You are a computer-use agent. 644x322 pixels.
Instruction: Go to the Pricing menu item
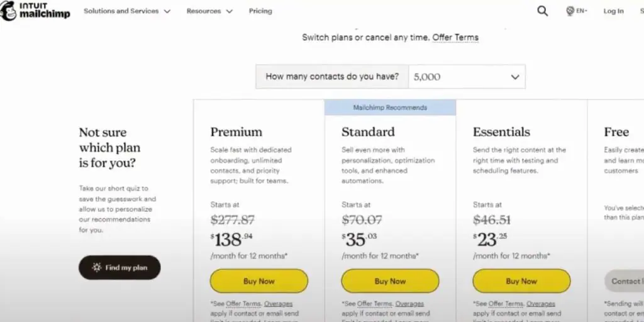coord(260,11)
